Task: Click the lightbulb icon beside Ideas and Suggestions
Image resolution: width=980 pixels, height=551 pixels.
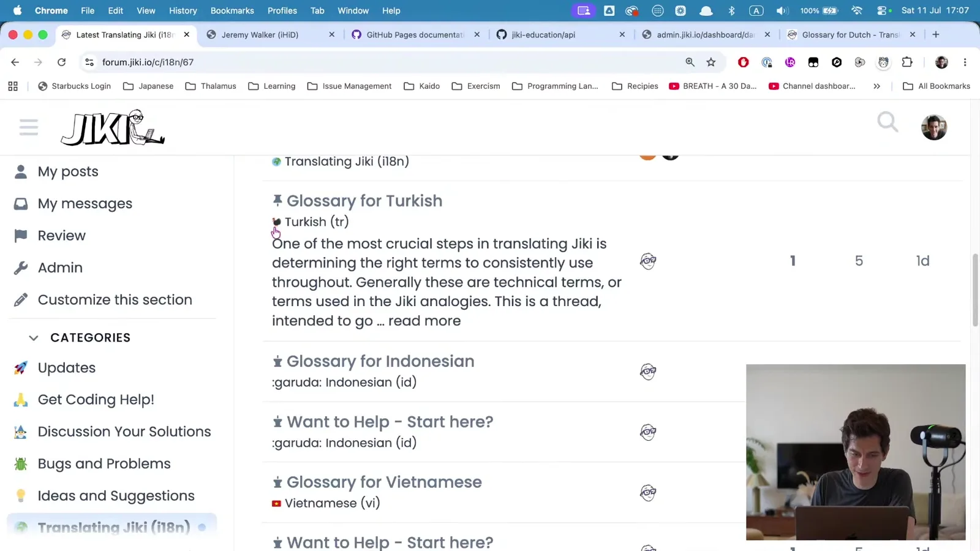Action: pyautogui.click(x=21, y=496)
